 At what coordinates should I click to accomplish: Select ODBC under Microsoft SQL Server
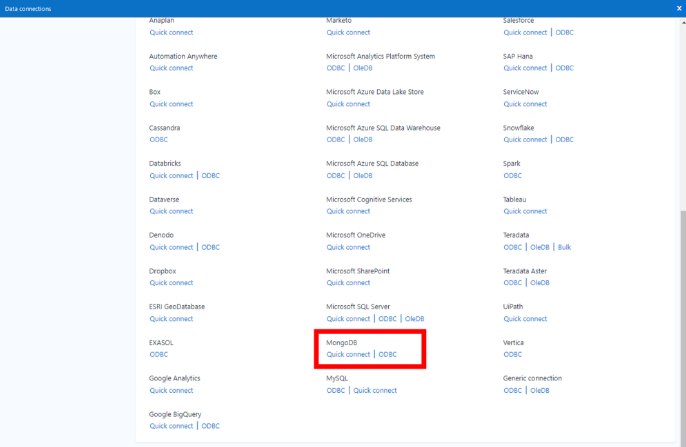point(387,318)
